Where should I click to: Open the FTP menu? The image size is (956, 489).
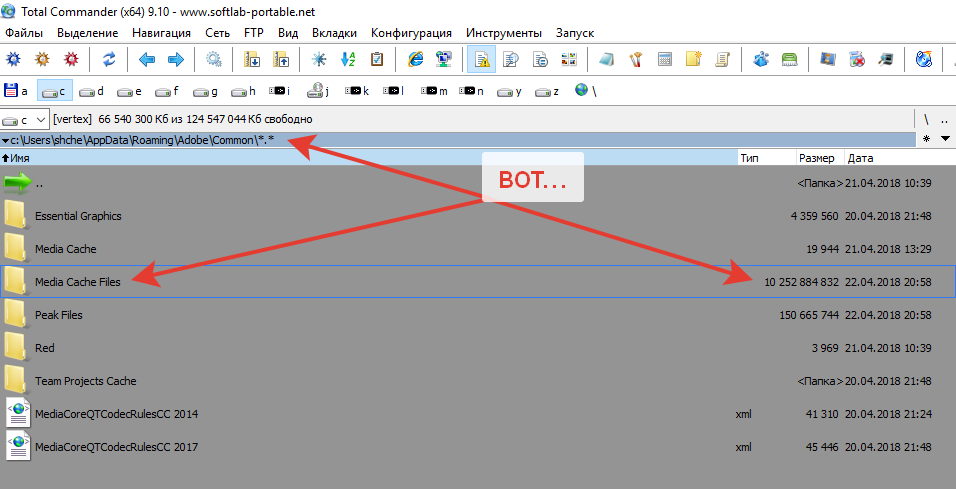coord(254,33)
